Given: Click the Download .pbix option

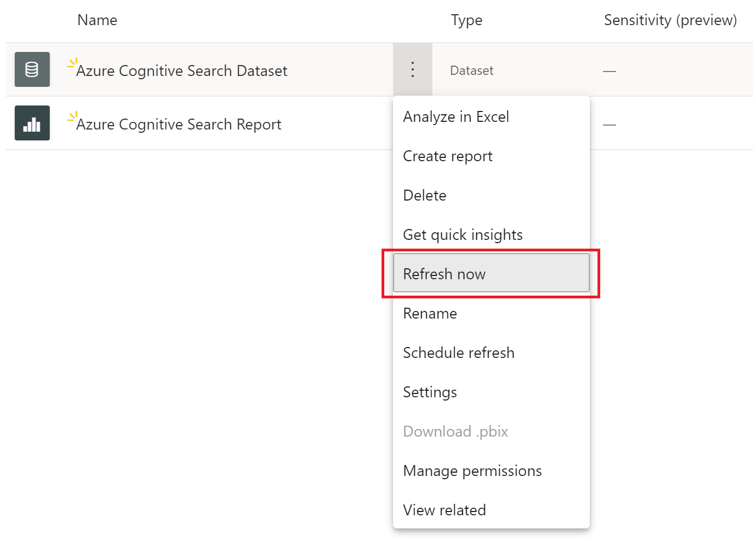Looking at the screenshot, I should point(455,432).
